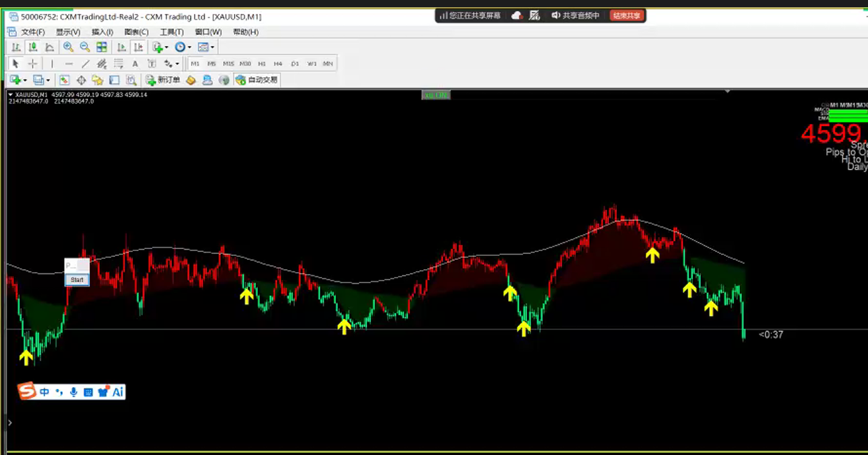The image size is (868, 455).
Task: Select the crosshair tool
Action: click(x=33, y=64)
